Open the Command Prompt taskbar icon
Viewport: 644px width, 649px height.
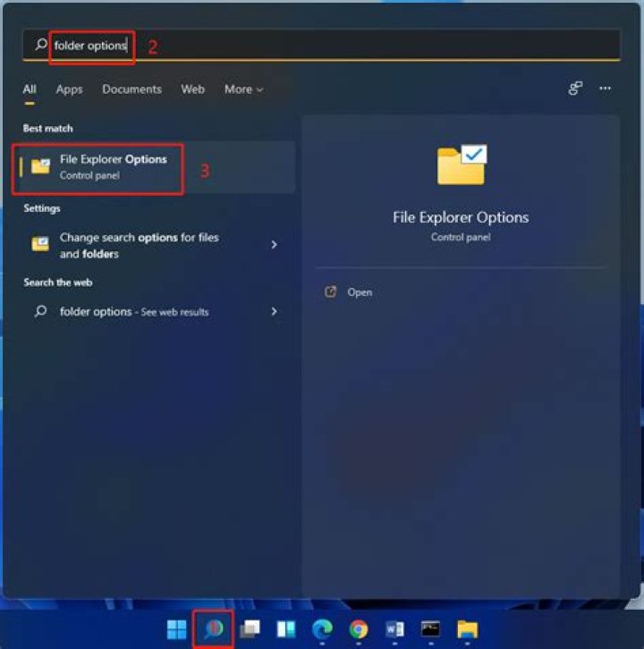pyautogui.click(x=430, y=629)
